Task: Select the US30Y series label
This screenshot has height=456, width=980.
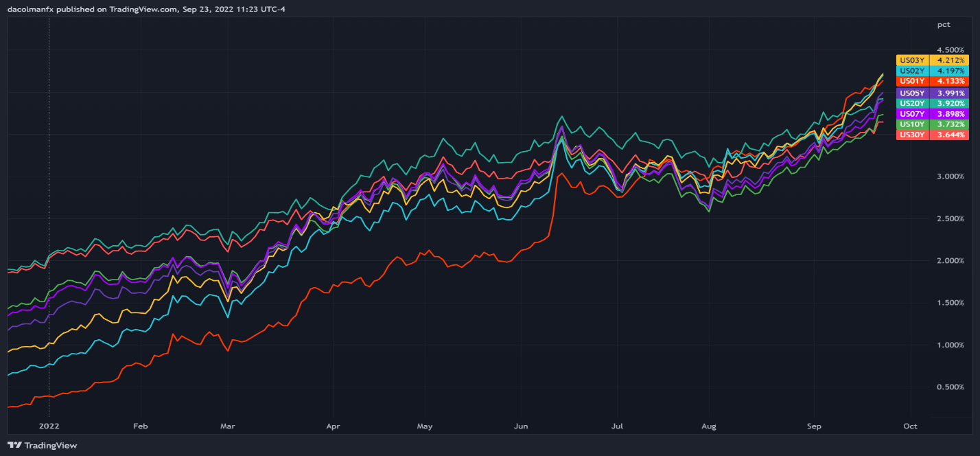Action: click(x=913, y=135)
